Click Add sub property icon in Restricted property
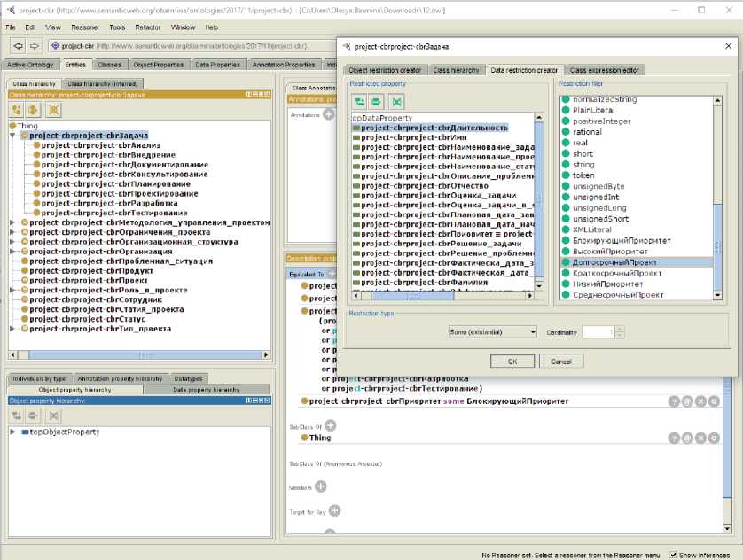The width and height of the screenshot is (743, 560). (x=359, y=101)
